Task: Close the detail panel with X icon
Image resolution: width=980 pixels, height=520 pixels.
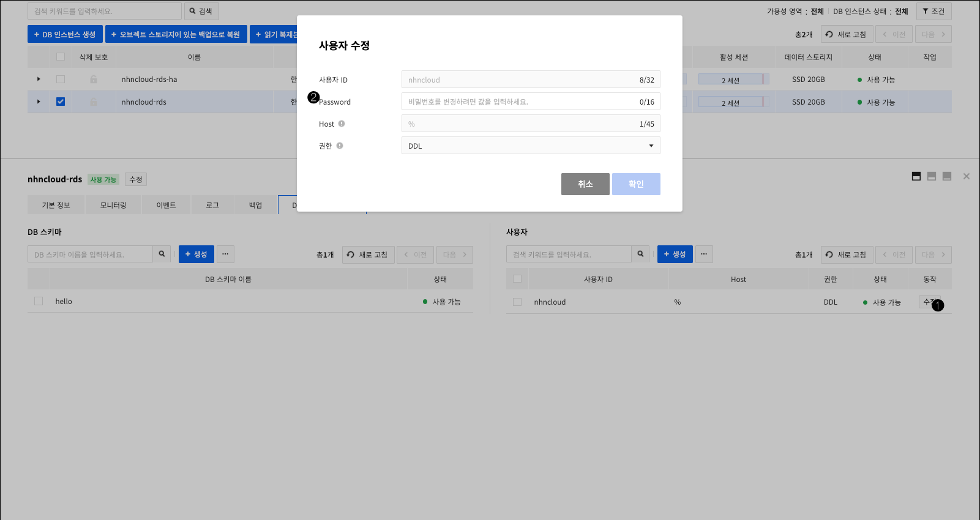Action: point(967,176)
